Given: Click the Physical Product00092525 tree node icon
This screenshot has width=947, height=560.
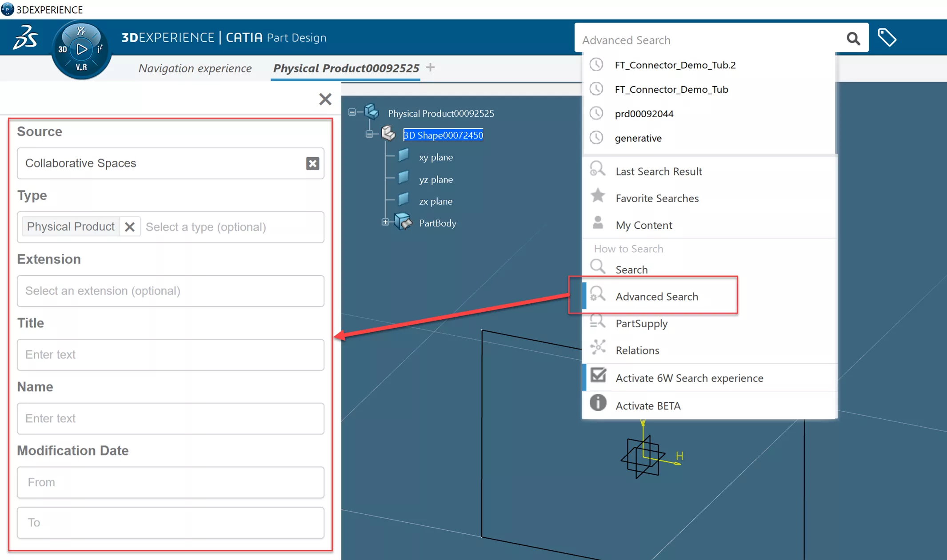Looking at the screenshot, I should pyautogui.click(x=372, y=111).
